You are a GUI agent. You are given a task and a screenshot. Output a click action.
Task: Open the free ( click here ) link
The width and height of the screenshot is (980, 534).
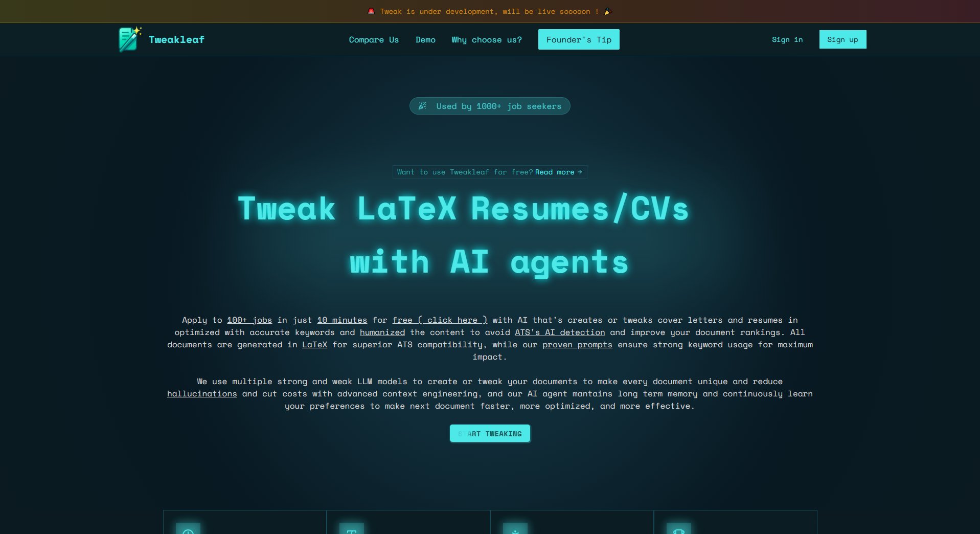pos(440,320)
